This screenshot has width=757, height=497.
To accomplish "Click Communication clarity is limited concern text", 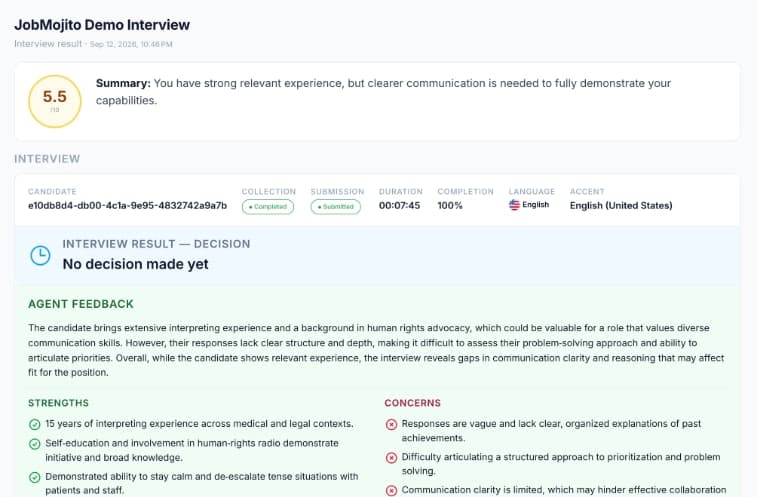I will [x=564, y=490].
